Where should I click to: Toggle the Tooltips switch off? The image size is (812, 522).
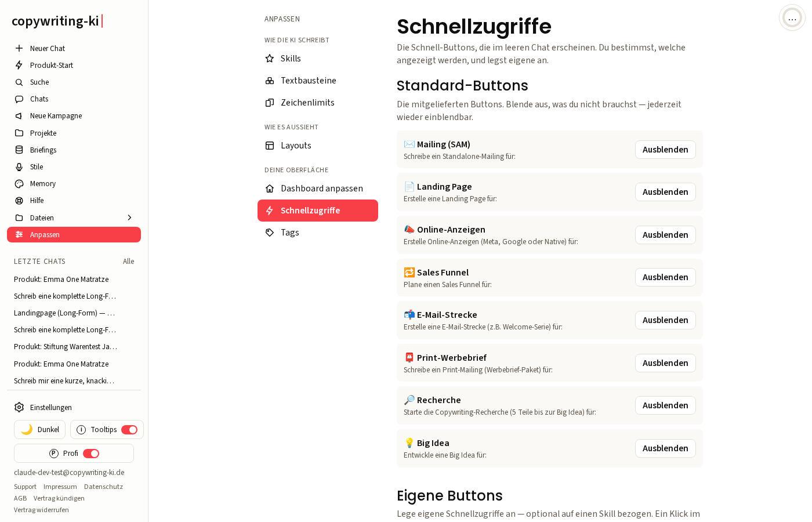pos(129,430)
